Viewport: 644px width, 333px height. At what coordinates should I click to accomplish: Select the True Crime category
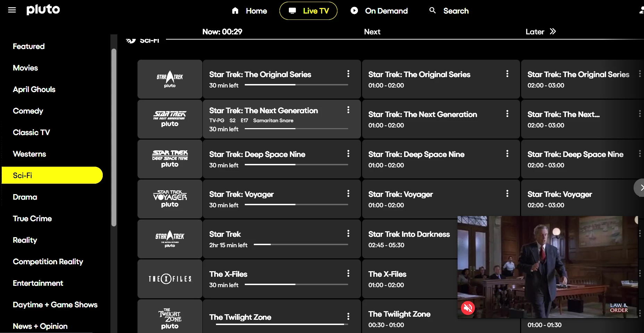click(x=32, y=218)
